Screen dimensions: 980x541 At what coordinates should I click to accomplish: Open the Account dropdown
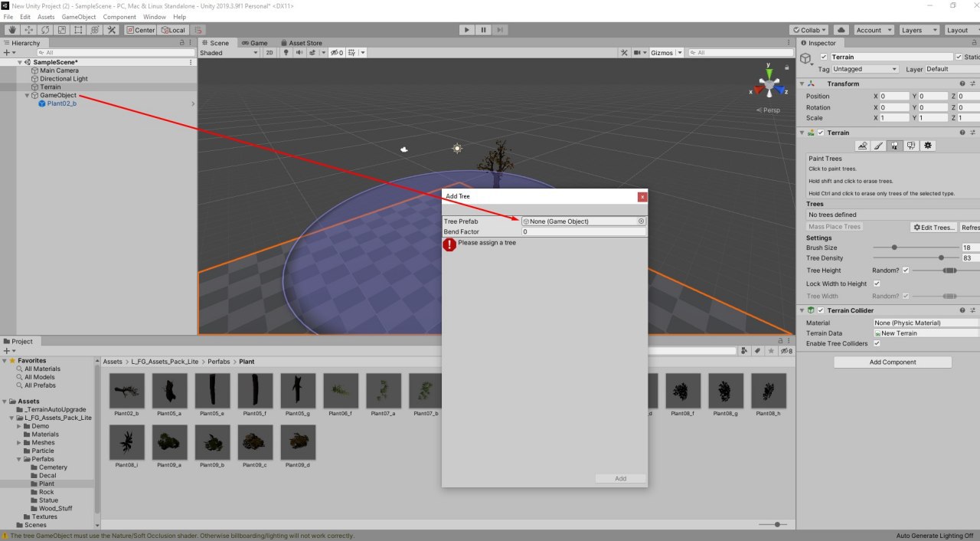874,30
